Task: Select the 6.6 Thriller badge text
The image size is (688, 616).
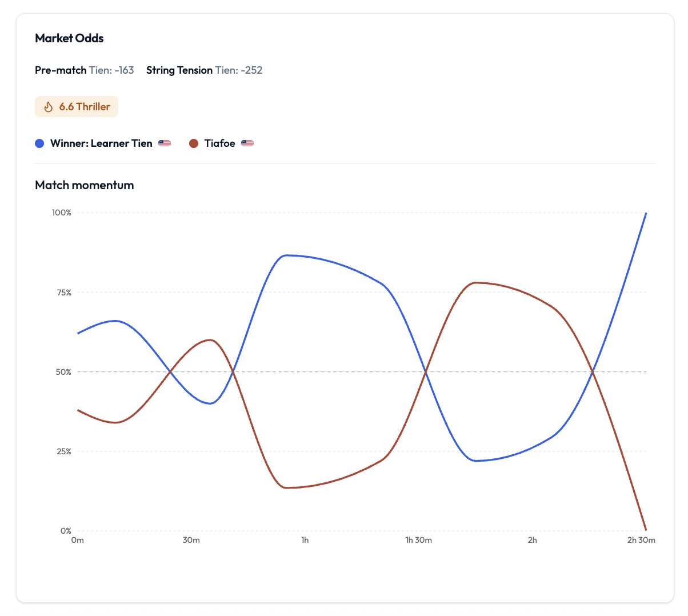Action: pyautogui.click(x=85, y=107)
